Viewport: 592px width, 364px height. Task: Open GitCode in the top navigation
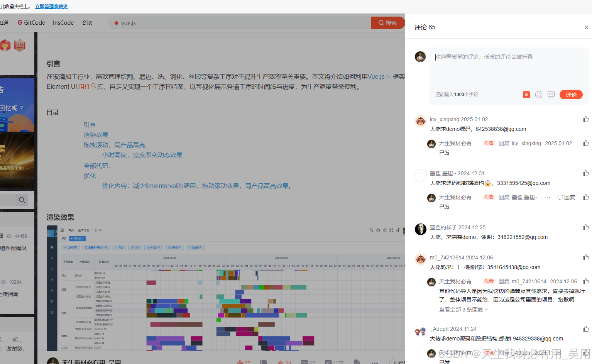click(x=31, y=23)
